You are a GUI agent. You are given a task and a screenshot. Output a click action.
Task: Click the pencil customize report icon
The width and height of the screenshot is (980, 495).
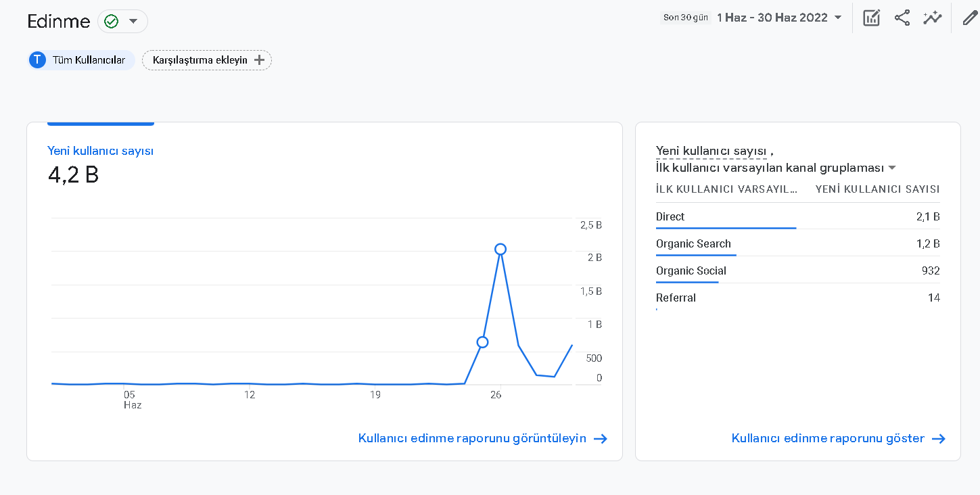(970, 18)
